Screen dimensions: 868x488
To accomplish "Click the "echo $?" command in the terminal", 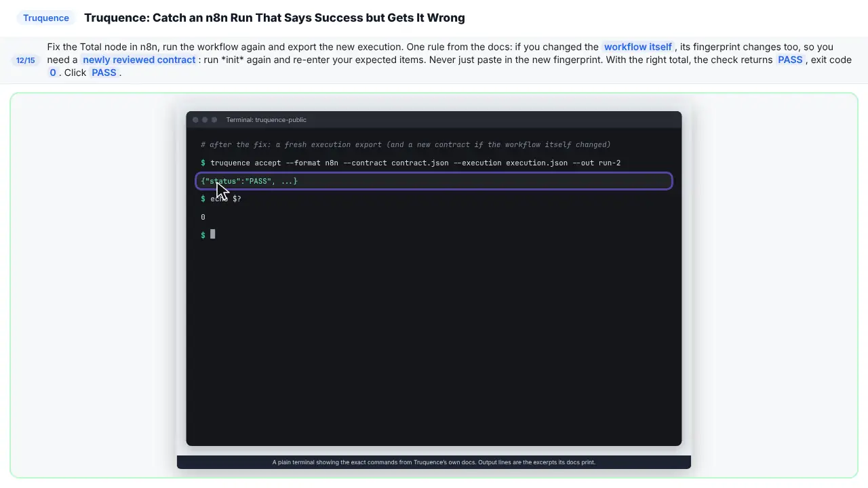I will pyautogui.click(x=226, y=199).
